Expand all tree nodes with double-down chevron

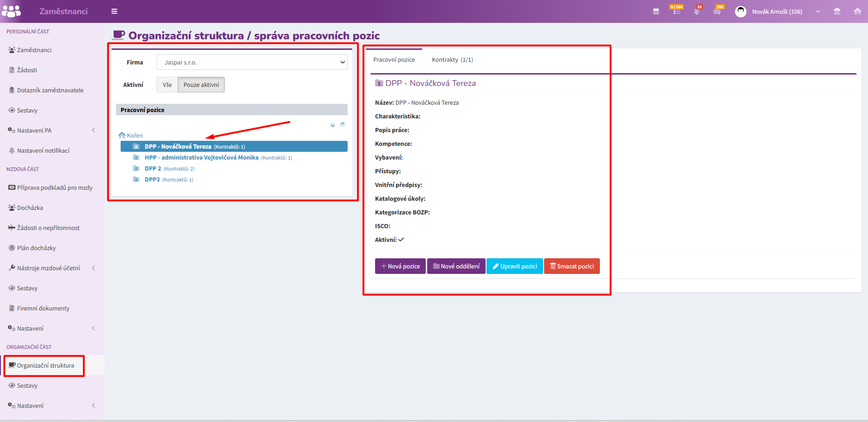[x=333, y=125]
